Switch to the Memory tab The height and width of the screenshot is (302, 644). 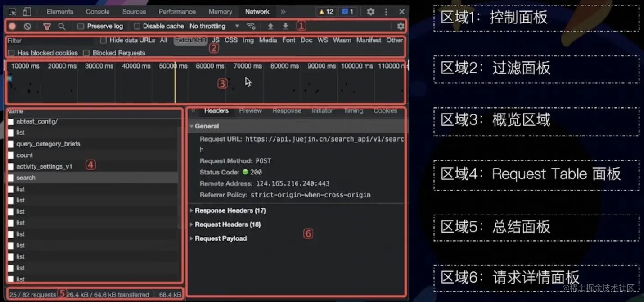(221, 12)
